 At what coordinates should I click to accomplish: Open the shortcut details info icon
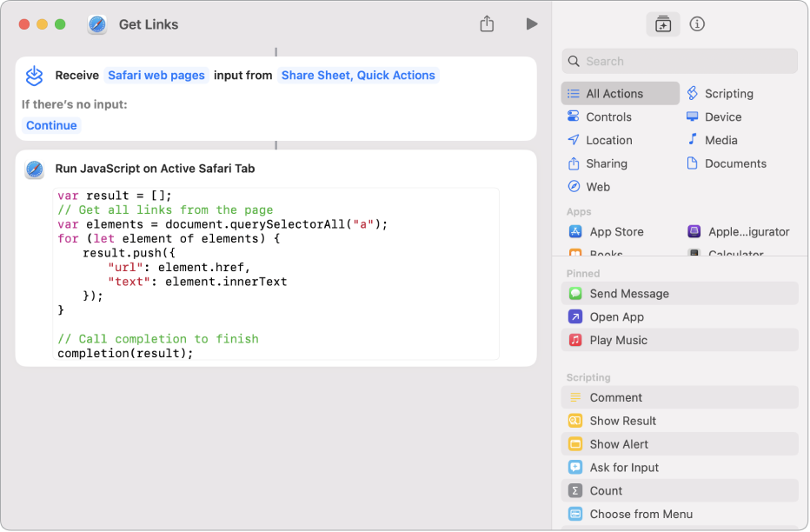coord(697,24)
